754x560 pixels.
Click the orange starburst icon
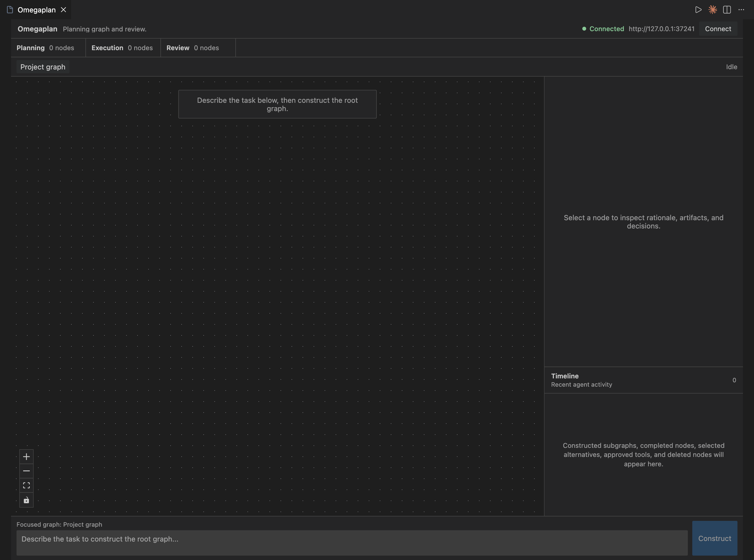coord(712,10)
